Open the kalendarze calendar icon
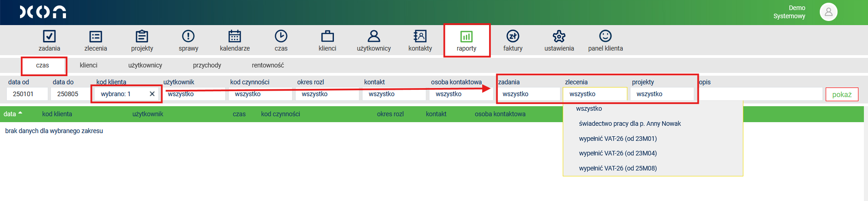The width and height of the screenshot is (868, 201). 235,36
